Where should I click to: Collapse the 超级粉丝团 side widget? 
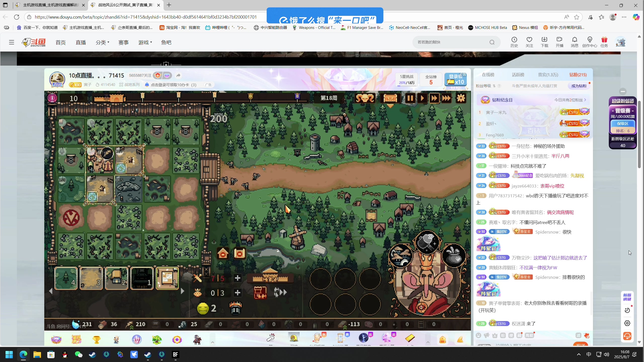(x=623, y=91)
